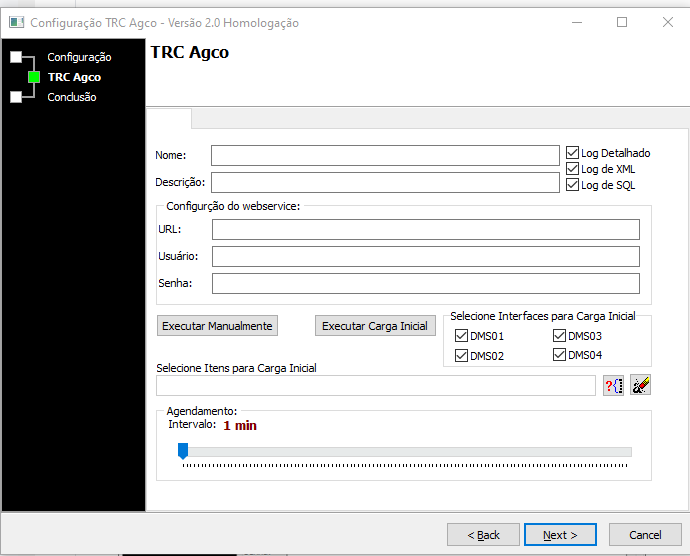The width and height of the screenshot is (690, 556).
Task: Focus the Nome input field
Action: click(385, 155)
